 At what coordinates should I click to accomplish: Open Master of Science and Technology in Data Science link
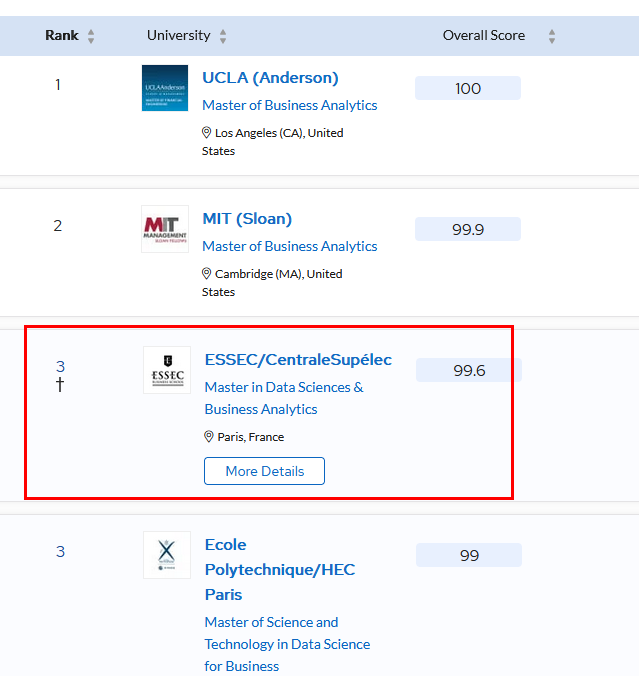(x=287, y=644)
